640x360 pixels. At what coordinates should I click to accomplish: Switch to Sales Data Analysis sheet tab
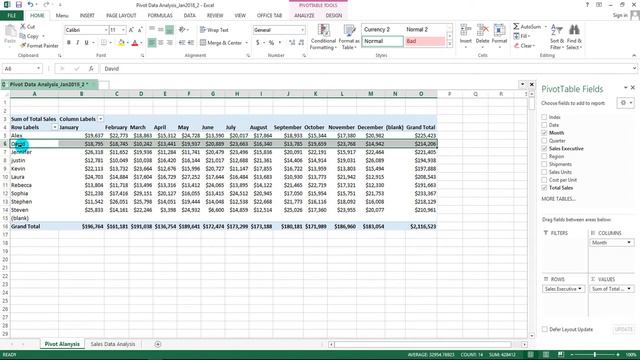click(113, 344)
